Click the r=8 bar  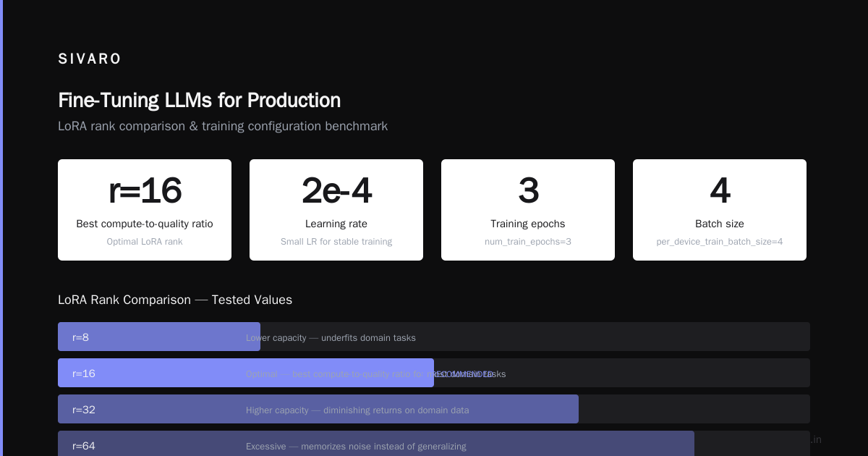click(159, 337)
